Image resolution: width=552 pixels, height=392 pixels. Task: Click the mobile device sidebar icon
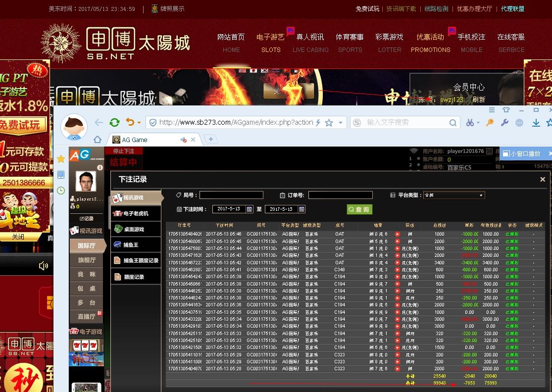click(x=61, y=175)
